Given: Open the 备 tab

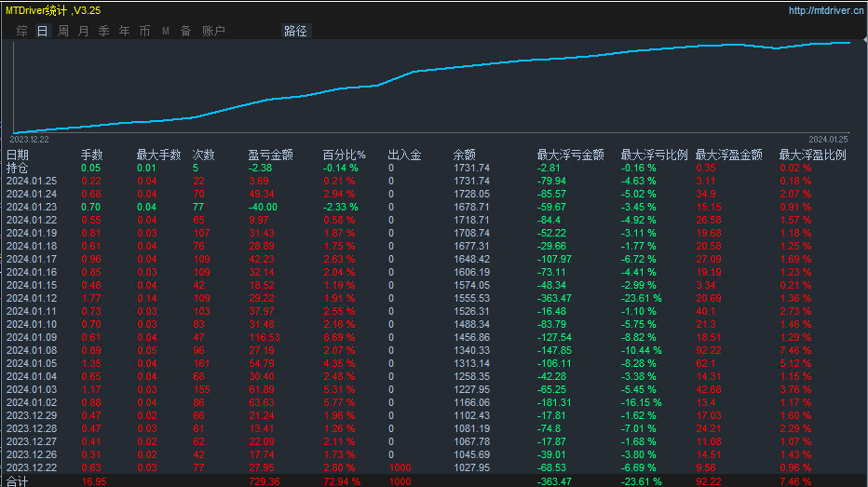Looking at the screenshot, I should [185, 31].
